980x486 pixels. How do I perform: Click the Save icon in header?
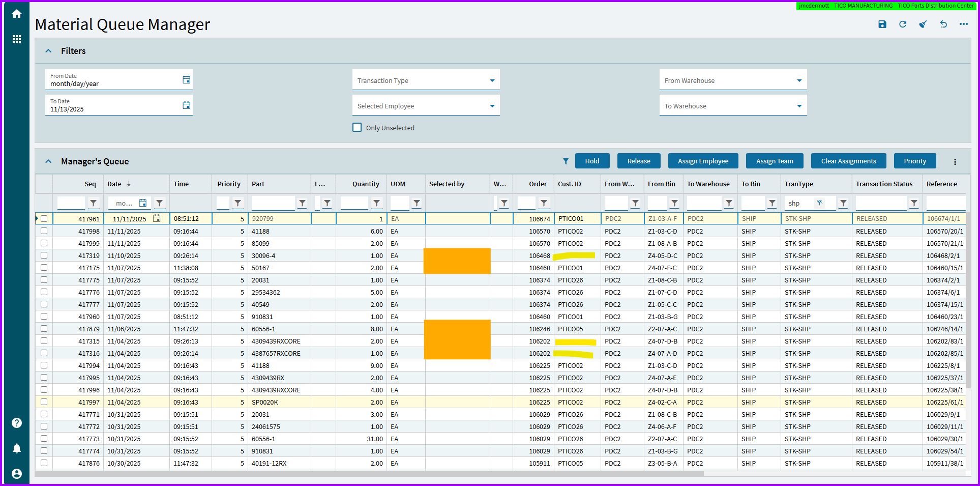pyautogui.click(x=882, y=24)
